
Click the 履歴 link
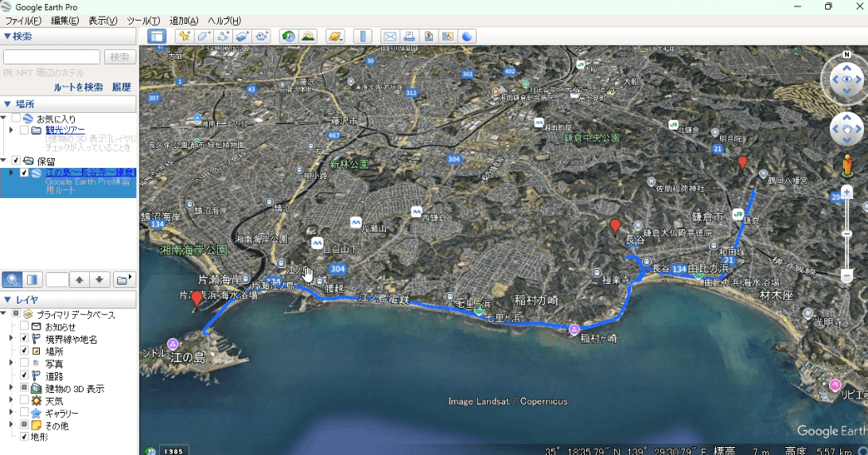(x=121, y=87)
